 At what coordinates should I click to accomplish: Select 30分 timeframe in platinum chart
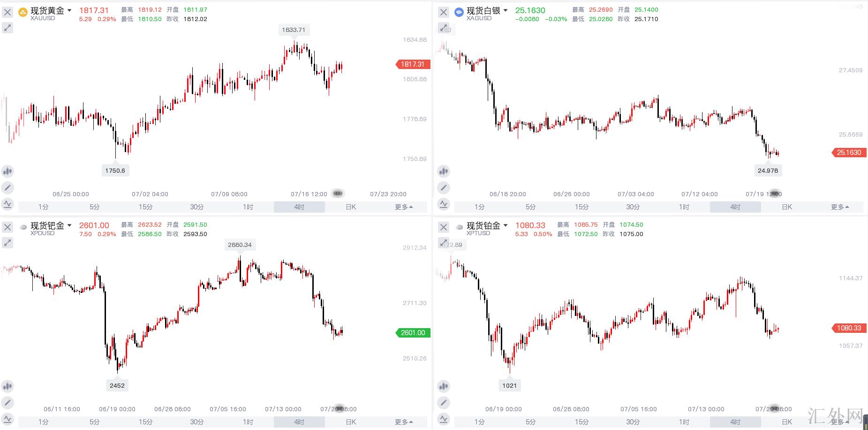tap(633, 422)
